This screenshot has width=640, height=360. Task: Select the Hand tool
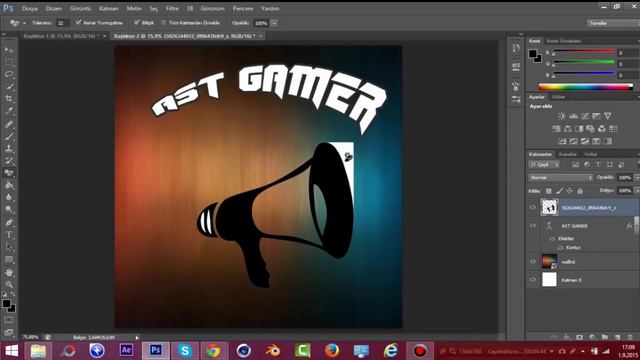pyautogui.click(x=9, y=272)
